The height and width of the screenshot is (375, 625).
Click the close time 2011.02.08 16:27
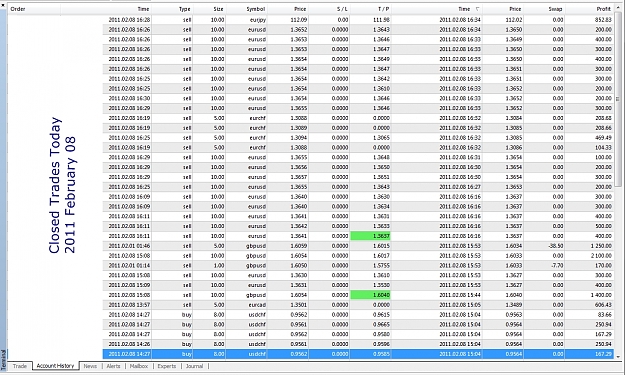(460, 187)
